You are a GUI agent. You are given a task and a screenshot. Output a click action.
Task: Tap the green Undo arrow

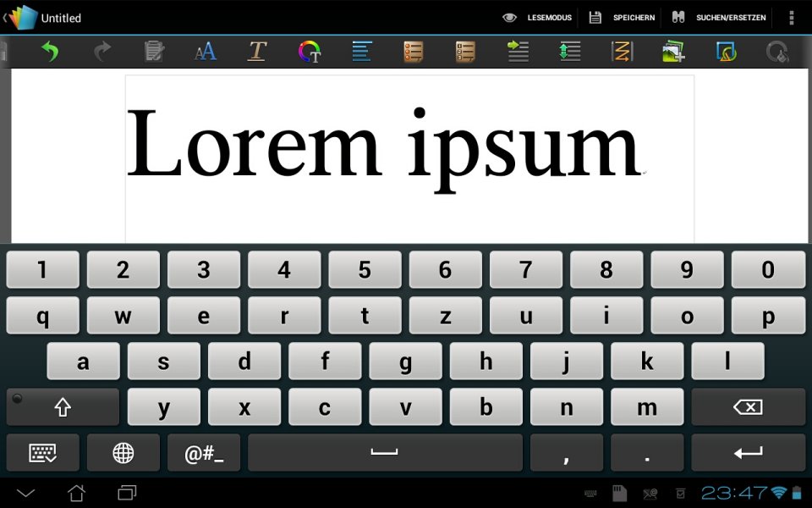pos(50,52)
